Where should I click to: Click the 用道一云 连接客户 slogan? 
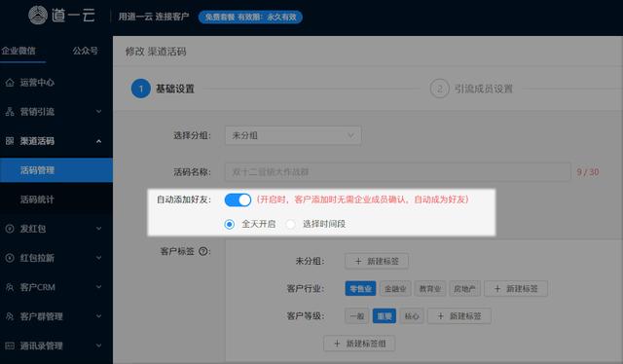pyautogui.click(x=154, y=17)
